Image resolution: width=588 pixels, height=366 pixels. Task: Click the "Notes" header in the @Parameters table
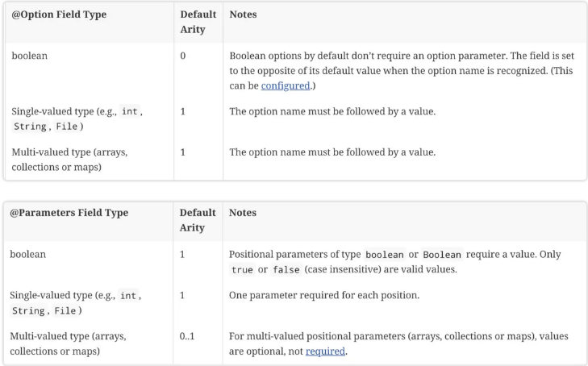(244, 214)
